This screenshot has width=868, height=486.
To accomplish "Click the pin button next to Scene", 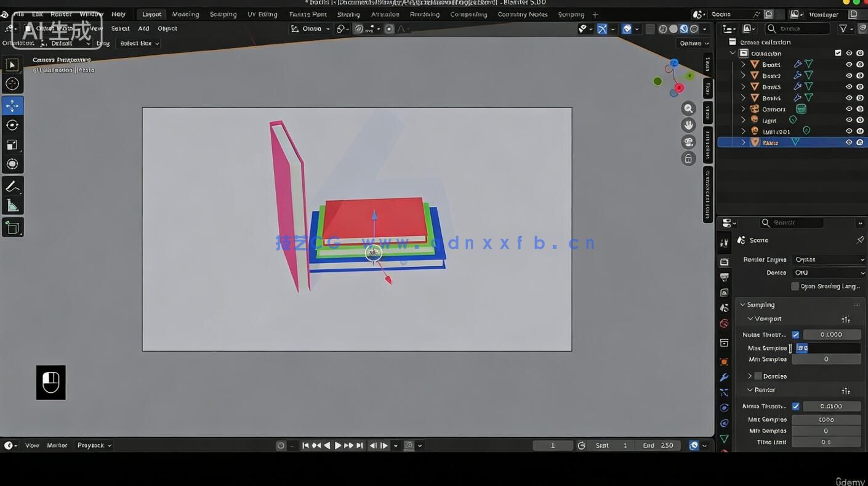I will click(860, 240).
